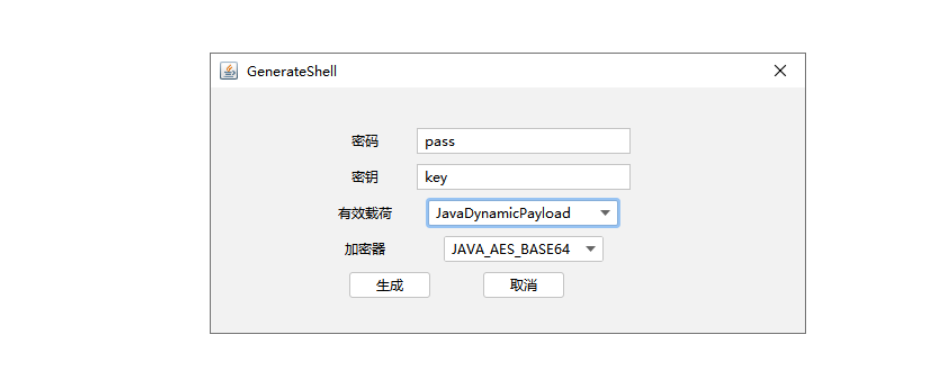Close the GenerateShell dialog with X
Viewport: 925px width, 379px height.
(780, 71)
